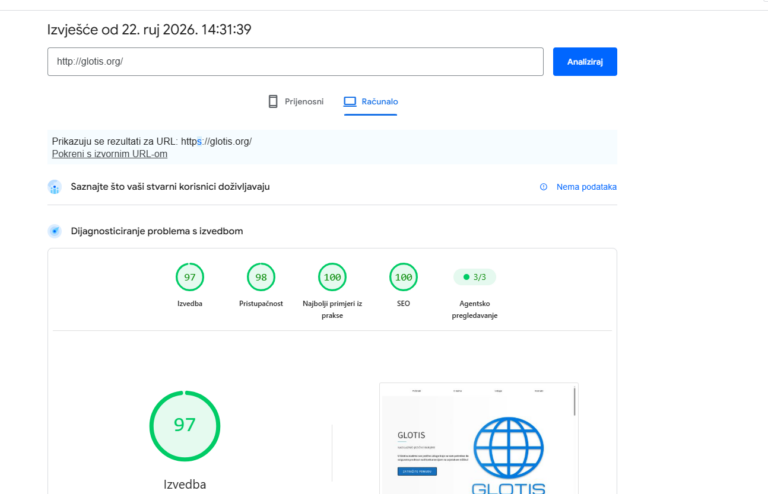Click the large 97 Izvedba gauge

(185, 426)
